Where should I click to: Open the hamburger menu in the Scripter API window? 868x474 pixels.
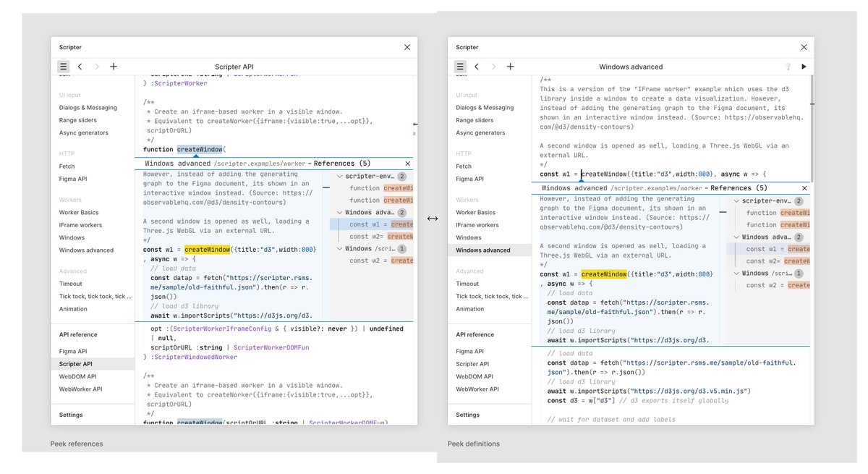click(x=64, y=66)
